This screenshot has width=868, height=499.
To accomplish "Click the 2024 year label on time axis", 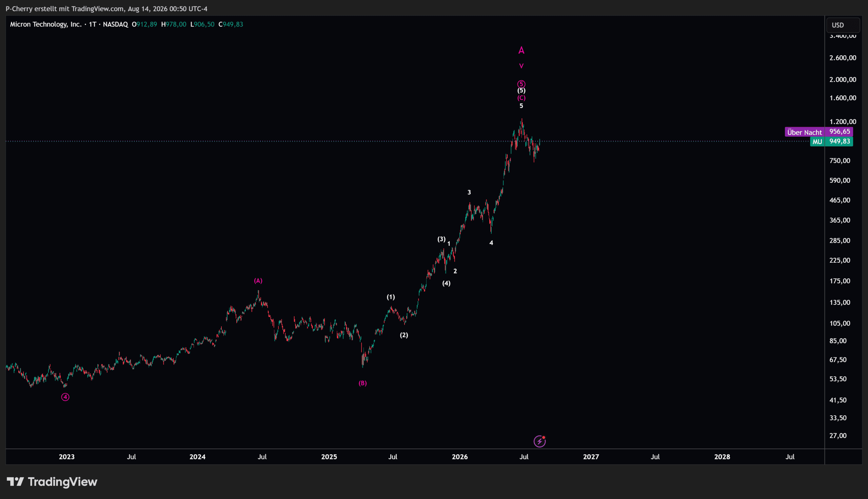I will [x=197, y=457].
